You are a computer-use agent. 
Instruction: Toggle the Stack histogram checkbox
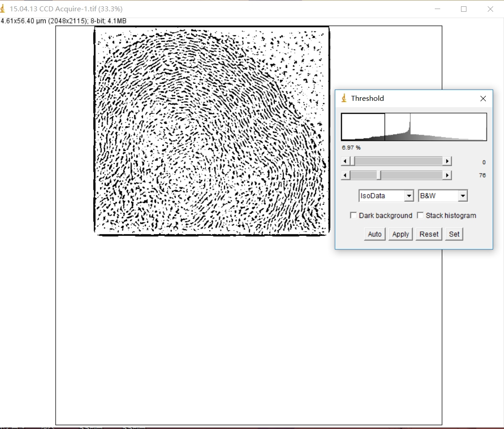[x=420, y=216]
